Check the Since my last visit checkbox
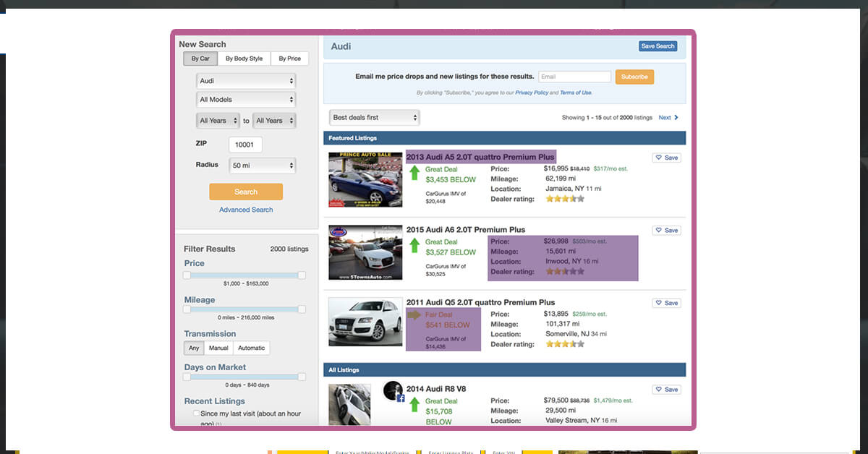The width and height of the screenshot is (868, 454). tap(196, 414)
